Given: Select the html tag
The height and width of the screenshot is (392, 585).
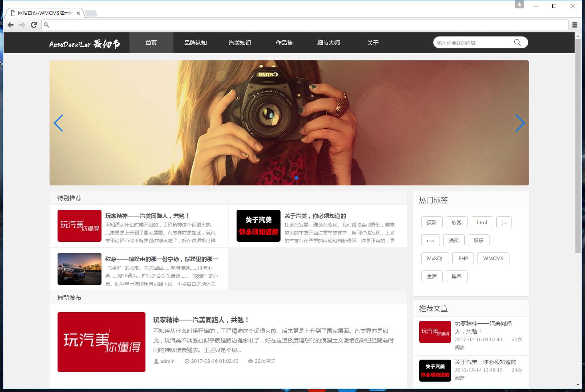Looking at the screenshot, I should pyautogui.click(x=482, y=223).
